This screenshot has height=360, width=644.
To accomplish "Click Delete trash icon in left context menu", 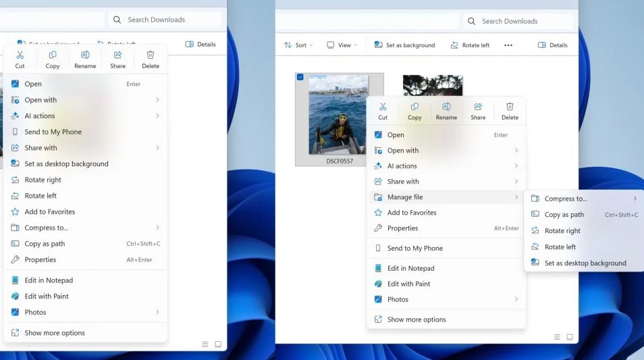I will click(x=151, y=55).
